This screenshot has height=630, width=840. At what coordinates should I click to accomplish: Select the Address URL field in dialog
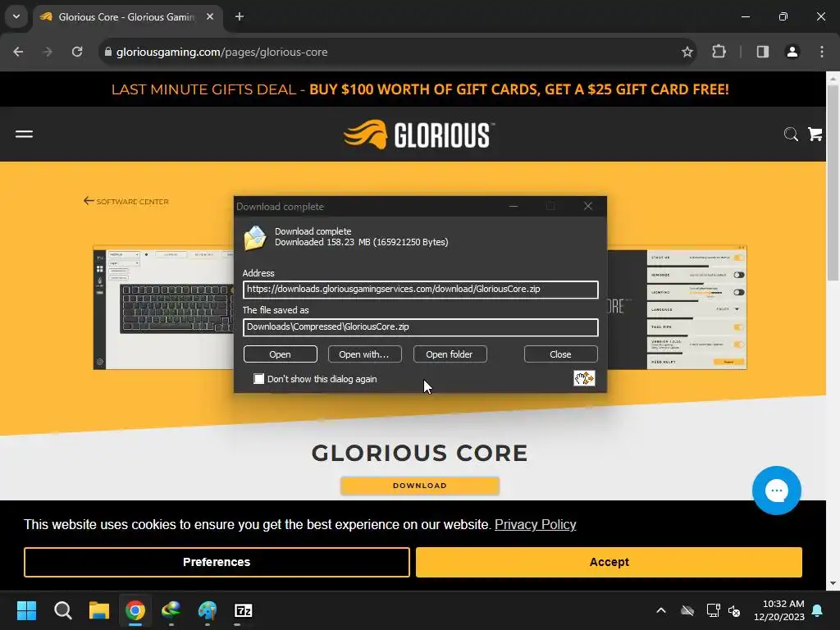tap(421, 290)
